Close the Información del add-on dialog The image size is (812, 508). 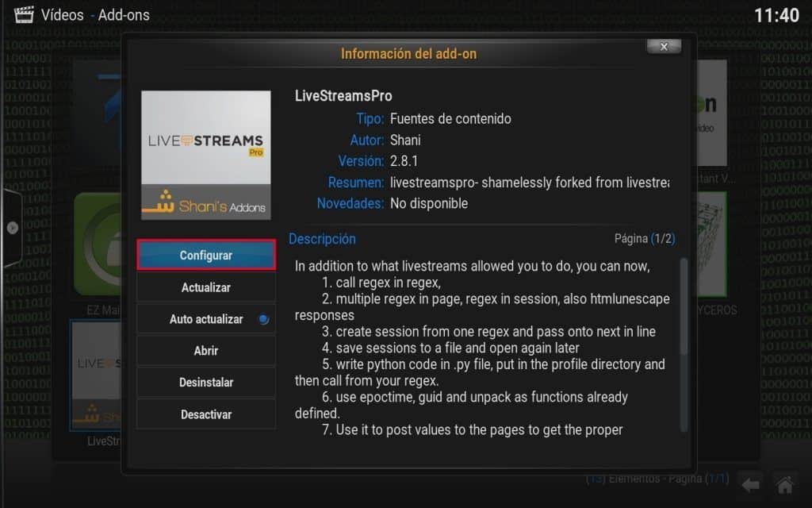[664, 46]
